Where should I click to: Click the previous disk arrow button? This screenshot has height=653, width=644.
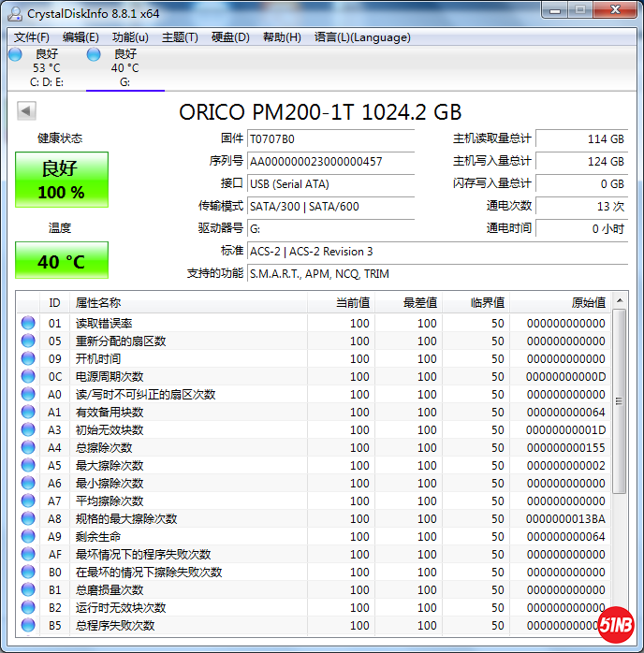(x=26, y=111)
